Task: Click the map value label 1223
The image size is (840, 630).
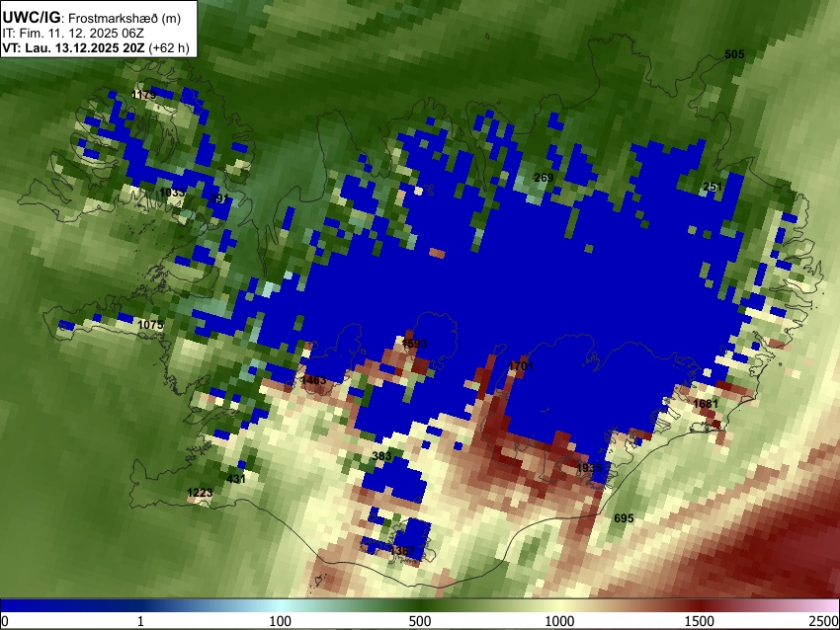Action: [x=200, y=493]
